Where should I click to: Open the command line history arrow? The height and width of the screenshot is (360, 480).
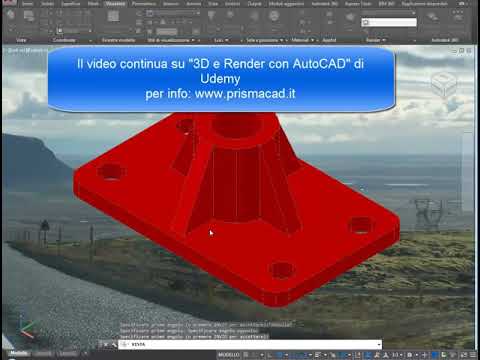379,344
